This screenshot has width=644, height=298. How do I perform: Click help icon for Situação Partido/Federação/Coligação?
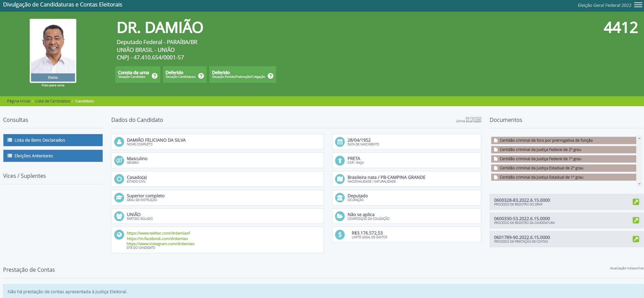pos(270,76)
